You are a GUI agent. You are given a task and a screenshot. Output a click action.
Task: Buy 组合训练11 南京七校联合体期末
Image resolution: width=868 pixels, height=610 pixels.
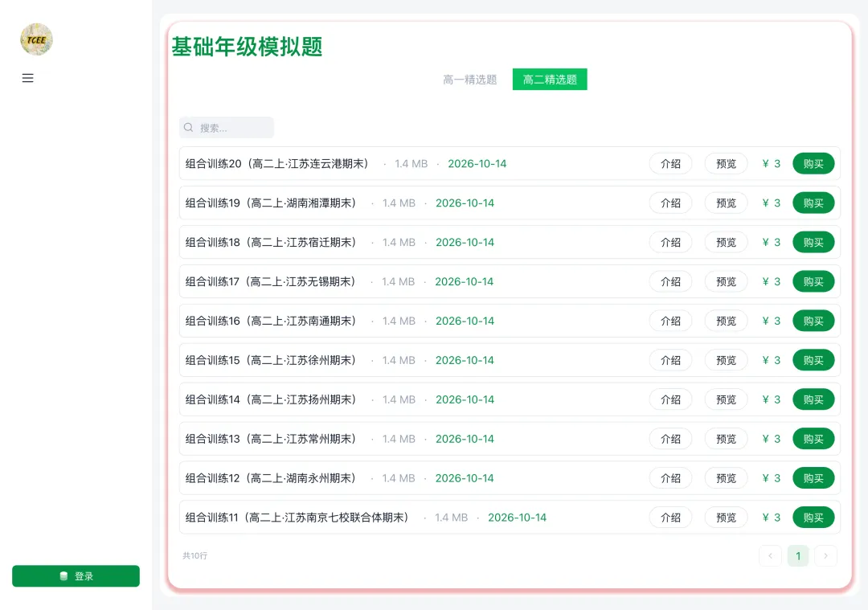point(813,517)
